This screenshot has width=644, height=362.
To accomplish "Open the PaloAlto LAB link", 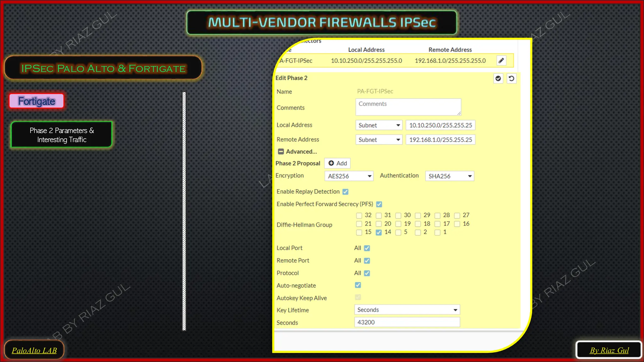I will [34, 350].
